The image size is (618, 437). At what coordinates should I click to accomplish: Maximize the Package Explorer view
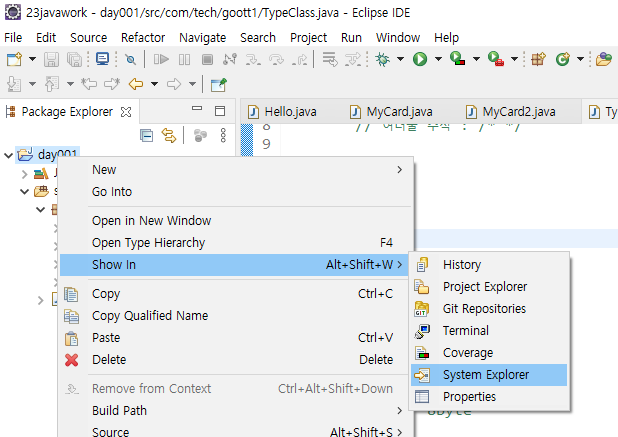point(220,111)
